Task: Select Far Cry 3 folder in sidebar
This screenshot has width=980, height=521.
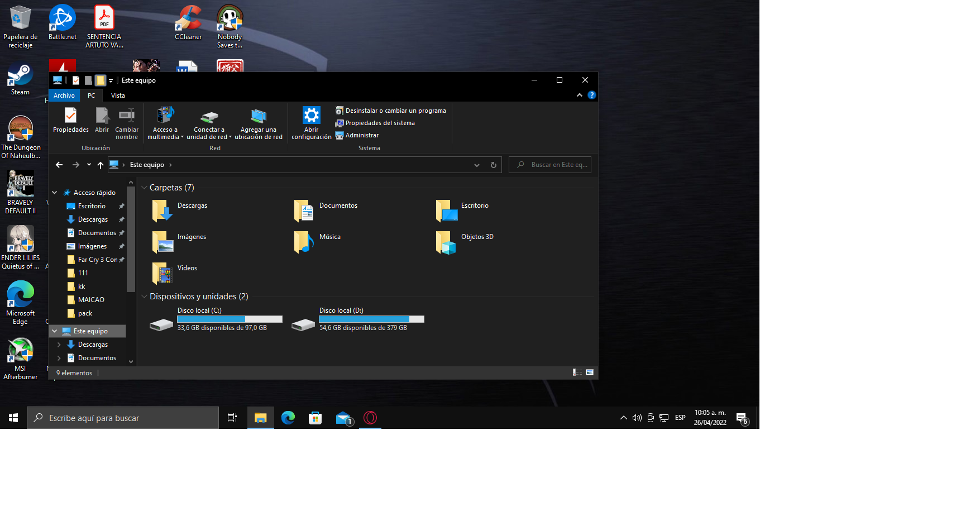Action: coord(97,260)
